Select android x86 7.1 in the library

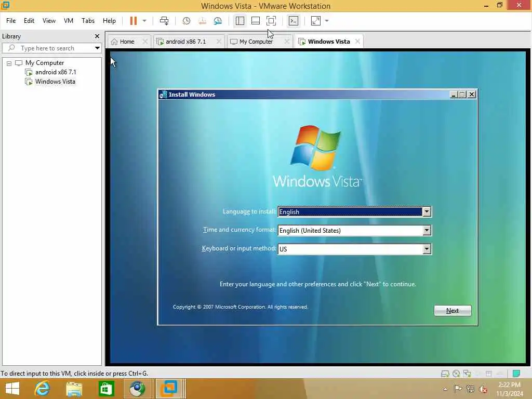pos(56,72)
